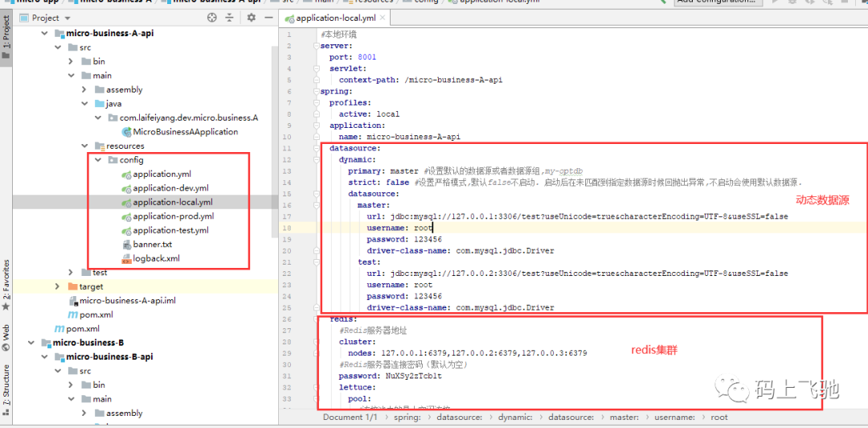Viewport: 868px width, 428px height.
Task: Fold the spring block at line 6
Action: pos(316,91)
